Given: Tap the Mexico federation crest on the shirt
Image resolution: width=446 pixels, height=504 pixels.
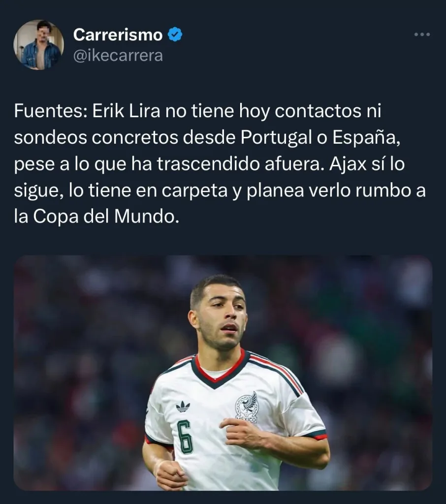Looking at the screenshot, I should pos(247,407).
